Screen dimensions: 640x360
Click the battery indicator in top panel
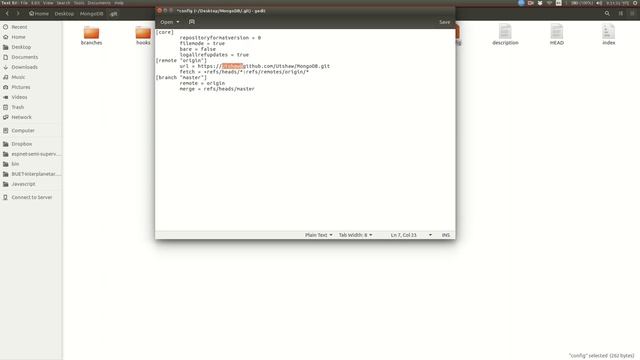582,3
